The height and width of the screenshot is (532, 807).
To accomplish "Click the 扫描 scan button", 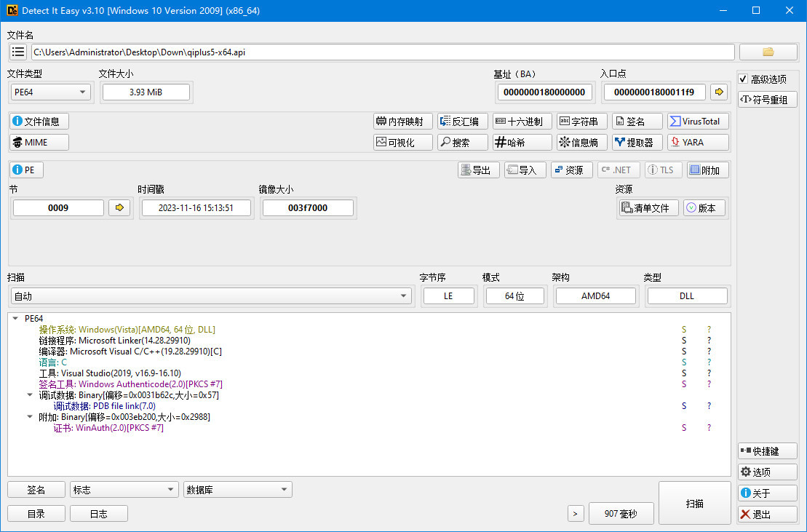I will (694, 502).
